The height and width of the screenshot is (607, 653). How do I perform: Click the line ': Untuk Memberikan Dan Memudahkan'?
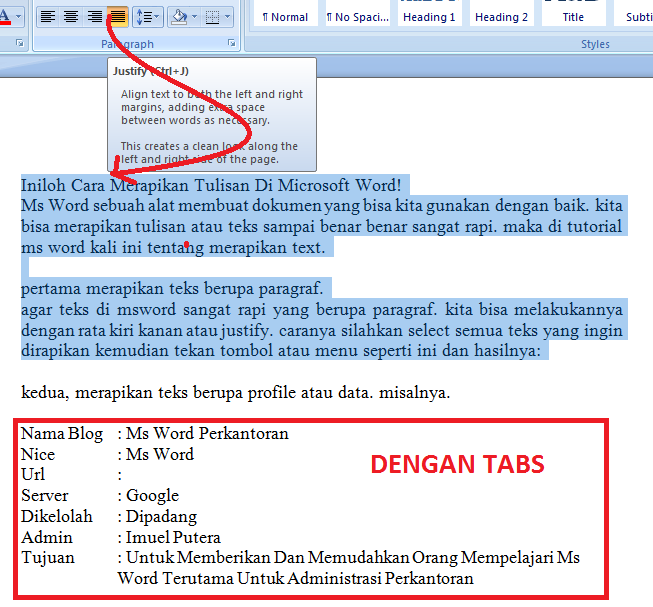tap(349, 557)
